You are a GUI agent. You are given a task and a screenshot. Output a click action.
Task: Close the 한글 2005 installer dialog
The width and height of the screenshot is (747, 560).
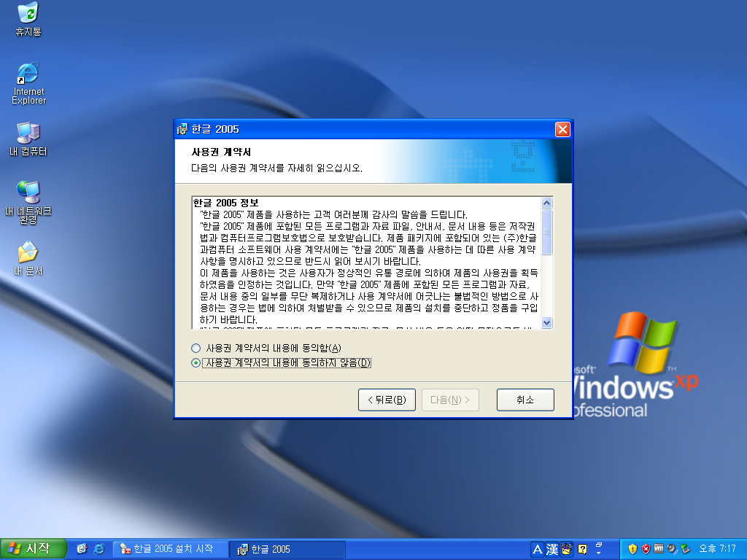562,129
